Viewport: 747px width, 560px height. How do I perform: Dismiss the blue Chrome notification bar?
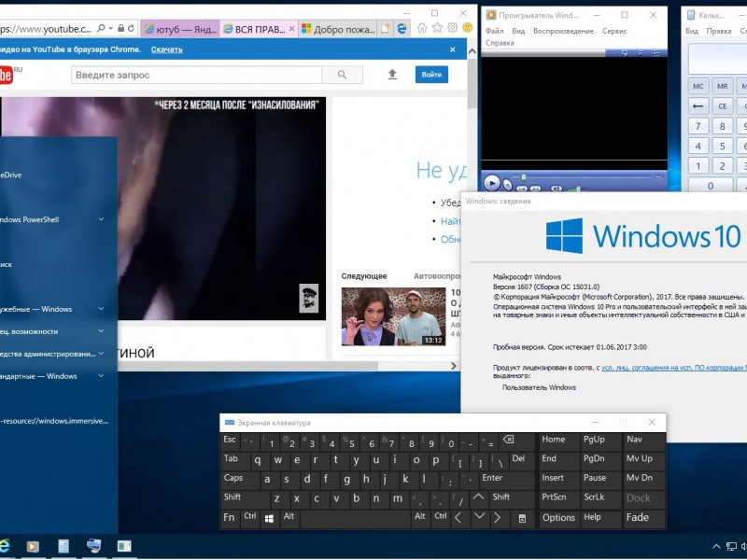[453, 49]
